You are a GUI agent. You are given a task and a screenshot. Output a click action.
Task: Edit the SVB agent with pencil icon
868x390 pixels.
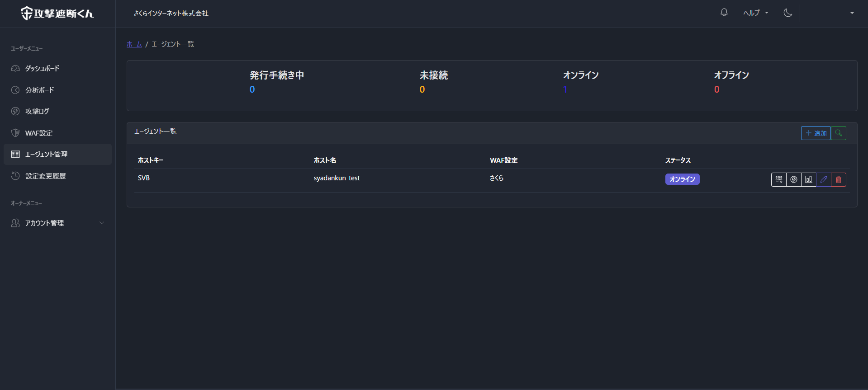coord(823,179)
